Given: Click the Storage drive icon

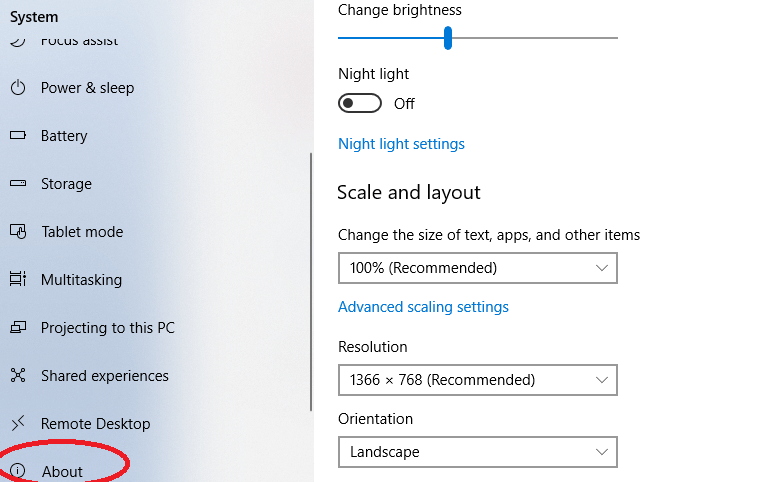Looking at the screenshot, I should [x=18, y=184].
